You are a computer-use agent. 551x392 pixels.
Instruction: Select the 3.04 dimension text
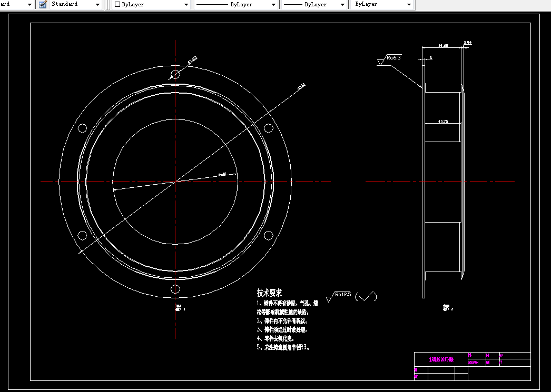[x=468, y=43]
